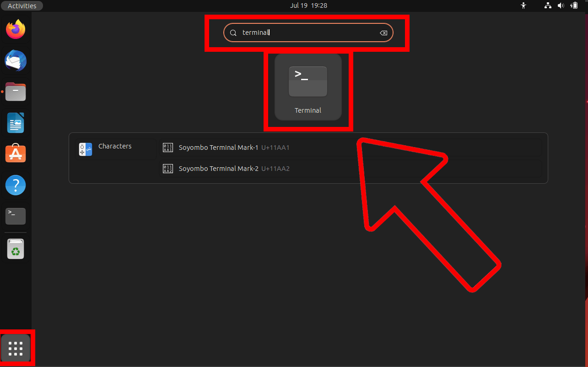
Task: Launch the Help application
Action: [x=15, y=185]
